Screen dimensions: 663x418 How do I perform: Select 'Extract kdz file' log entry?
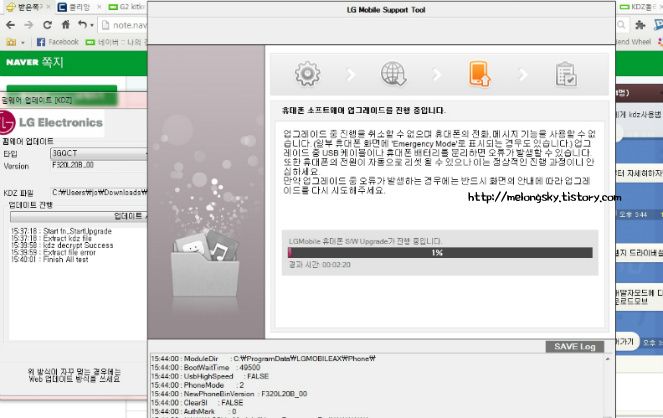tap(51, 238)
